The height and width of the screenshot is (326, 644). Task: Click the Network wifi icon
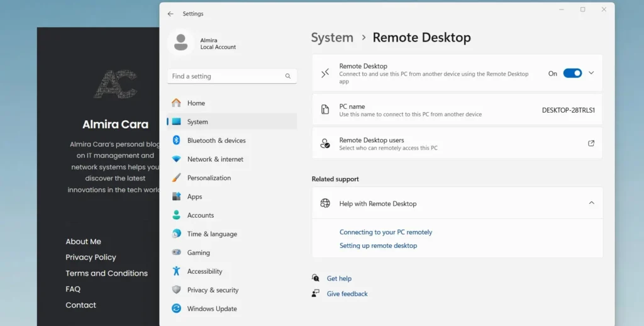click(176, 159)
